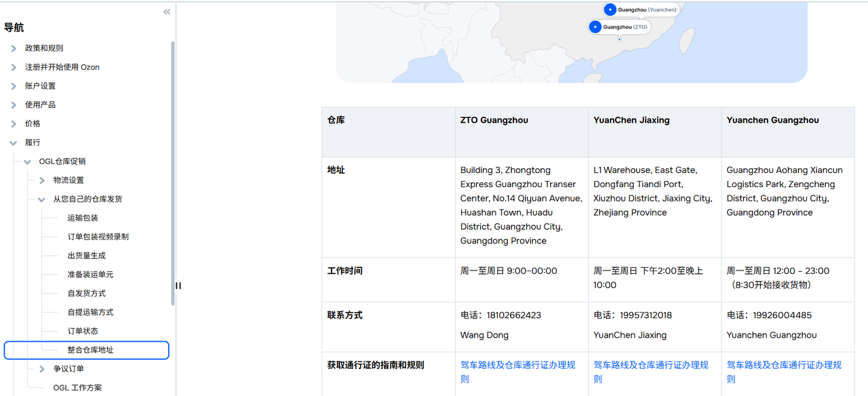Screen dimensions: 868x396
Task: Expand the 注册并开始使用 Ozon section
Action: click(x=14, y=67)
